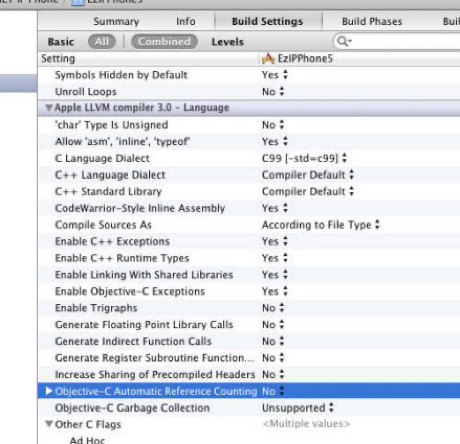Change Generate Register Subroutine Function value

[273, 358]
